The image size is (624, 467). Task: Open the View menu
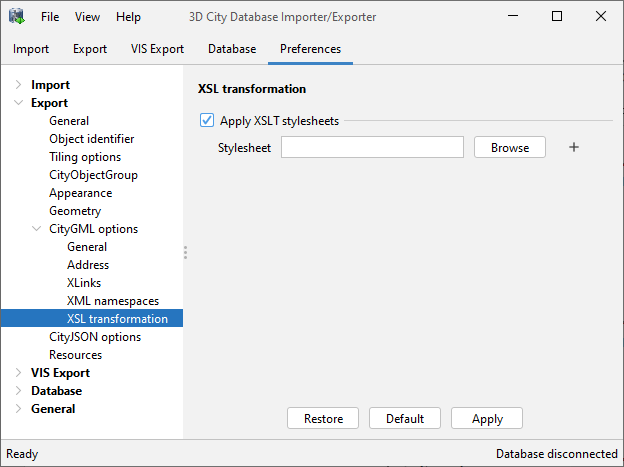(87, 17)
